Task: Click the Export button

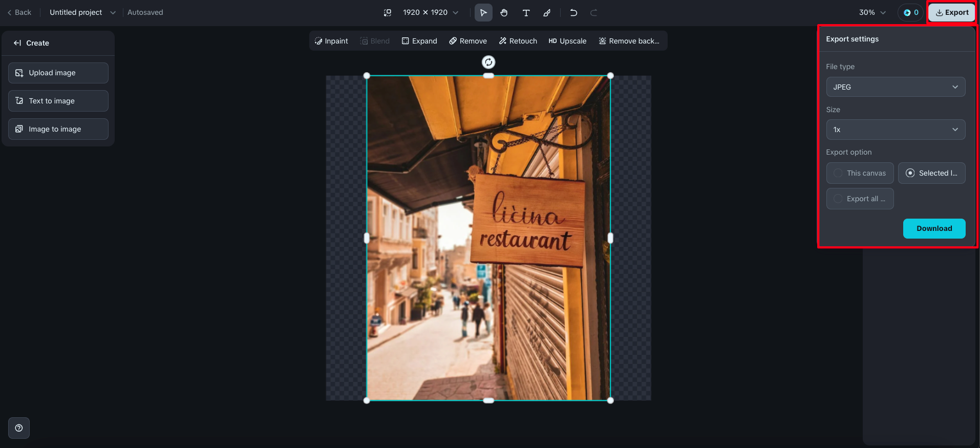Action: (952, 13)
